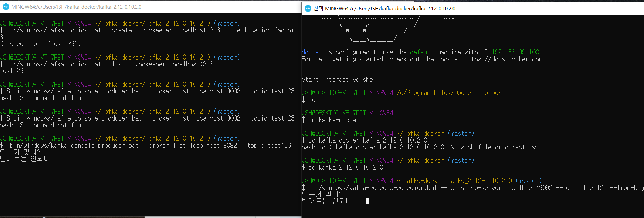Click the Korean text '반대로는 안되네' in left terminal
644x218 pixels.
pos(25,159)
